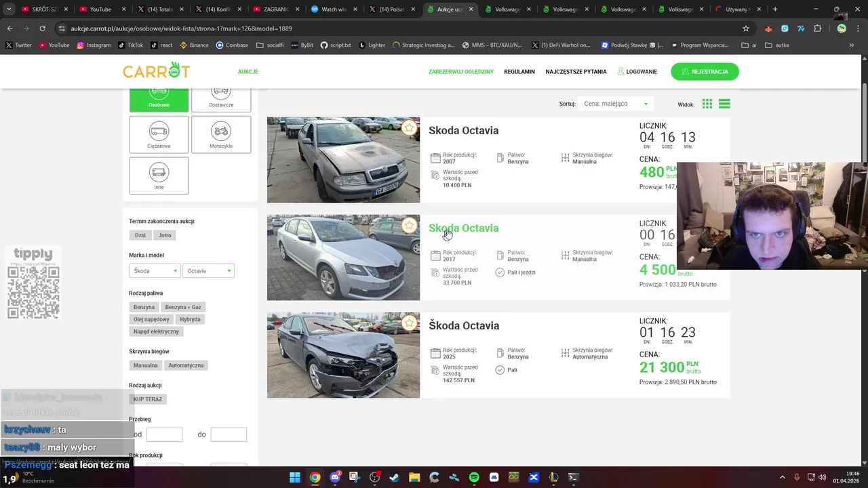
Task: Open Windows Start menu
Action: coord(295,477)
